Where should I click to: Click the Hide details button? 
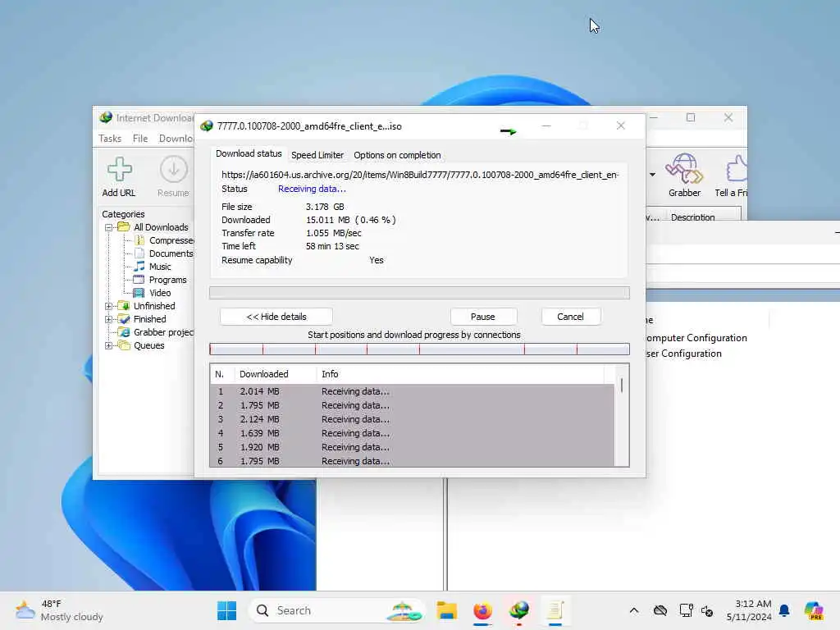276,317
